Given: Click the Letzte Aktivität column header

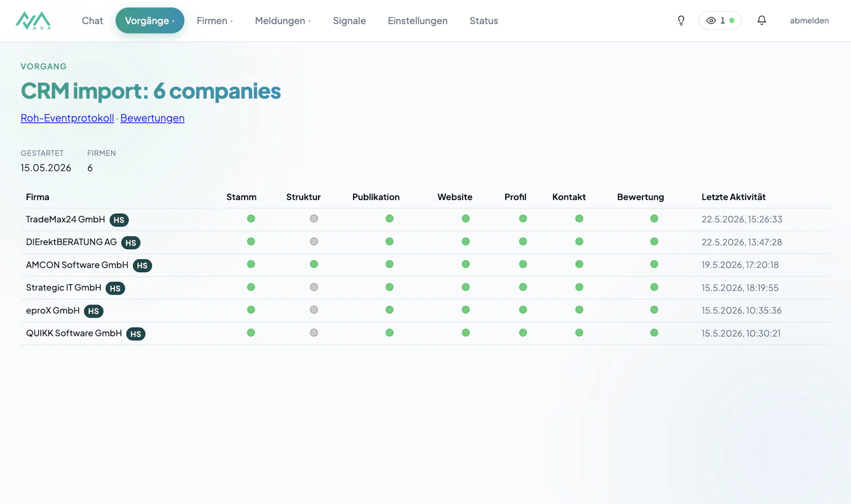Looking at the screenshot, I should 733,197.
